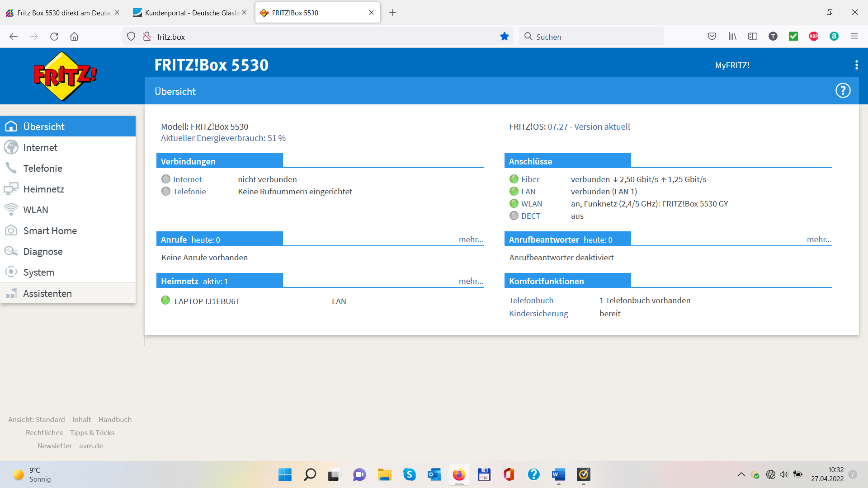The image size is (868, 488).
Task: Click Ansicht: Standard footer link
Action: tap(37, 420)
